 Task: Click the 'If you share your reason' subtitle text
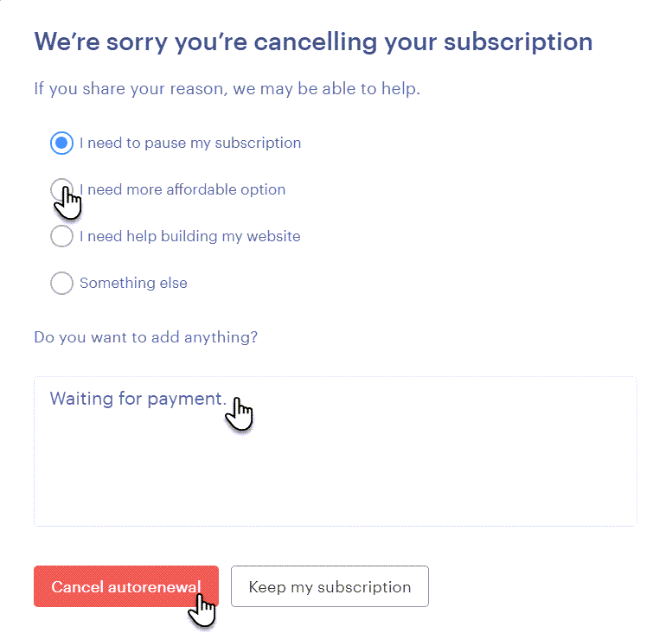coord(227,88)
